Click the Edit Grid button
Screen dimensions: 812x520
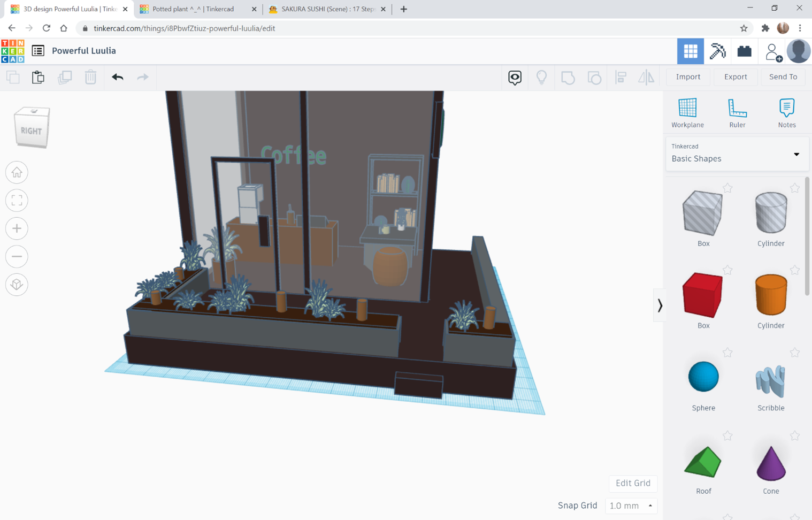(x=633, y=483)
